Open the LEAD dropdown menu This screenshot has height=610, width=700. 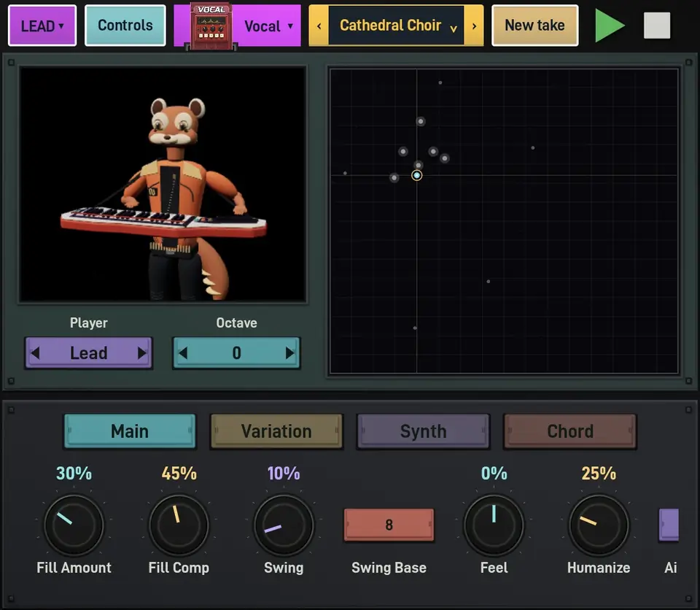42,26
